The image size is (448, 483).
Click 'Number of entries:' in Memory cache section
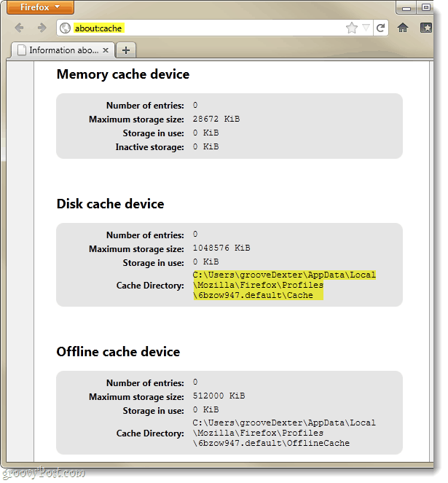click(x=145, y=106)
